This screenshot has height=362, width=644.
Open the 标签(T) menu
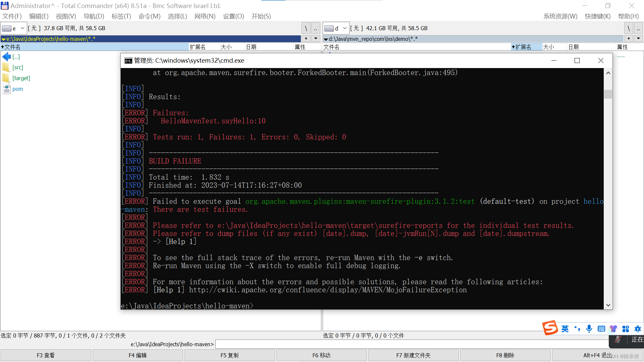point(121,16)
